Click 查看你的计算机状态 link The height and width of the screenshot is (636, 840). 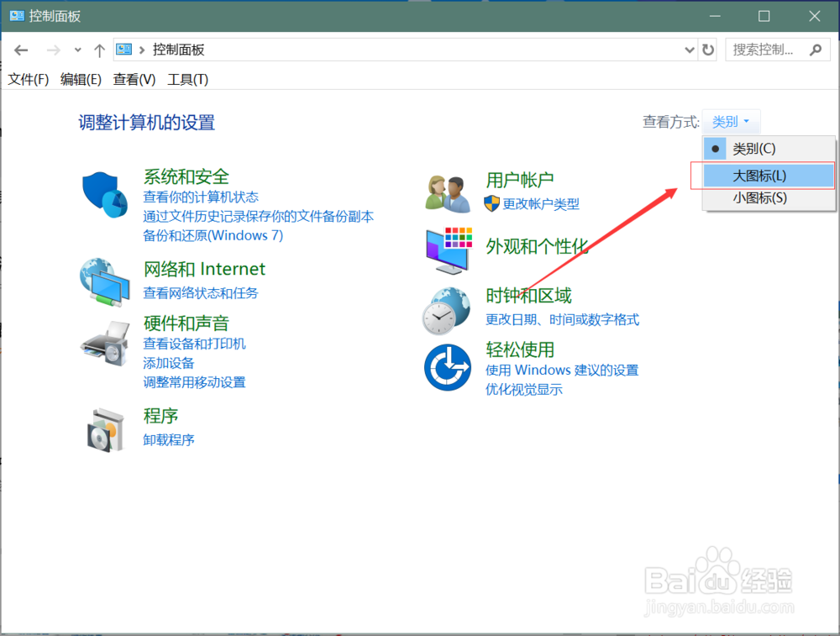201,197
